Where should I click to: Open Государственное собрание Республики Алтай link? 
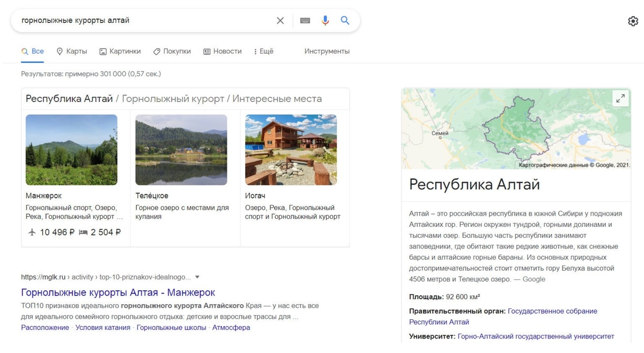(503, 317)
